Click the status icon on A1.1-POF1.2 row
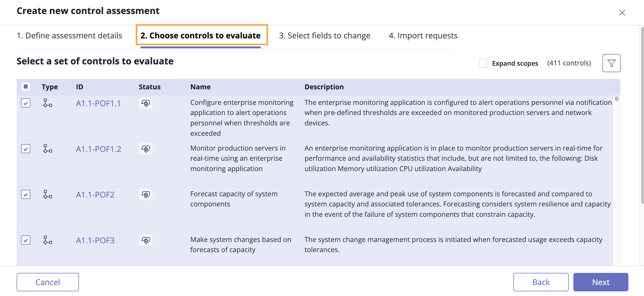The image size is (644, 296). pos(146,149)
